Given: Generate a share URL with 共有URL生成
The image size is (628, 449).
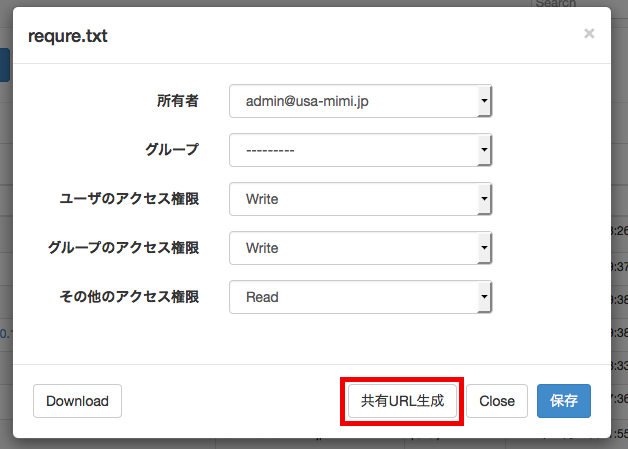Looking at the screenshot, I should 403,401.
